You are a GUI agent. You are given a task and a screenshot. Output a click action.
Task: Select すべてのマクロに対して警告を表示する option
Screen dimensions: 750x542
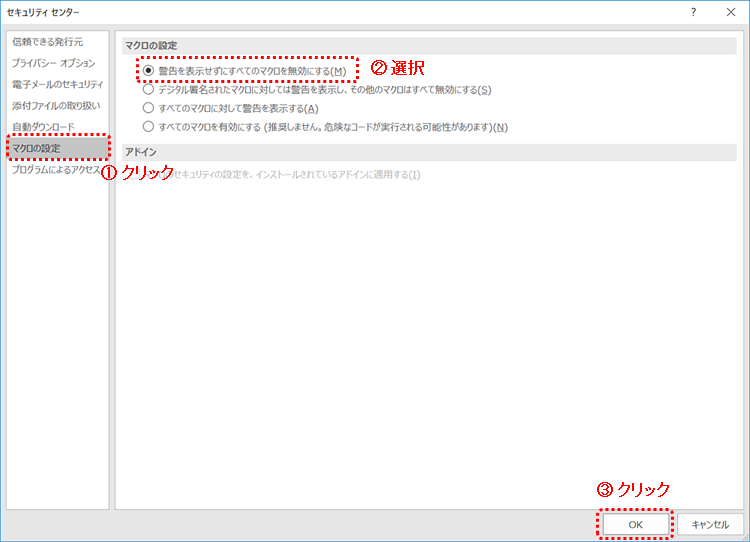coord(149,108)
